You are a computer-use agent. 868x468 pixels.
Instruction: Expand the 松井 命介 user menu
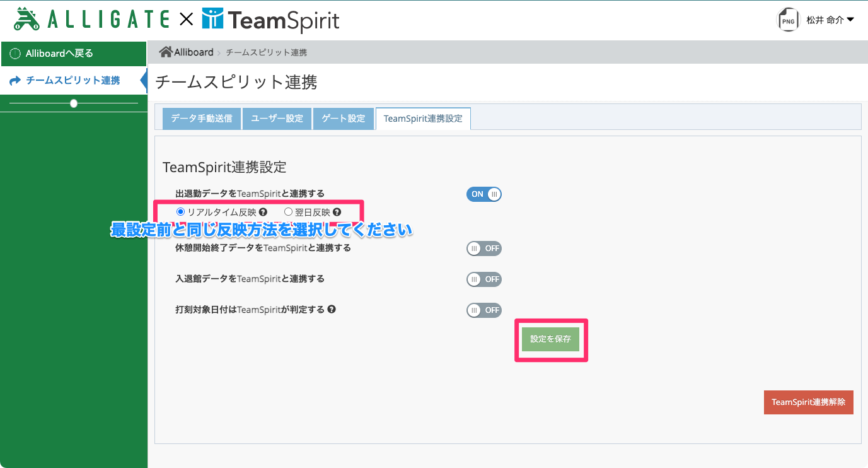[830, 20]
